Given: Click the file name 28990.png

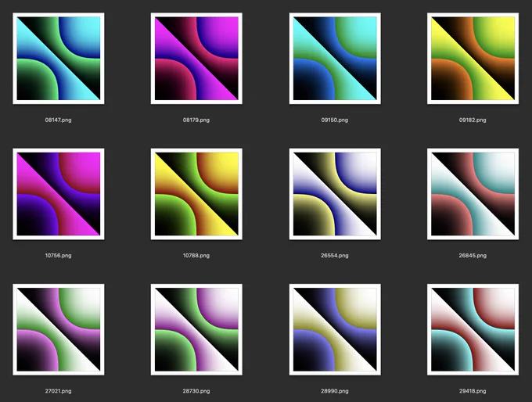Looking at the screenshot, I should [x=335, y=391].
